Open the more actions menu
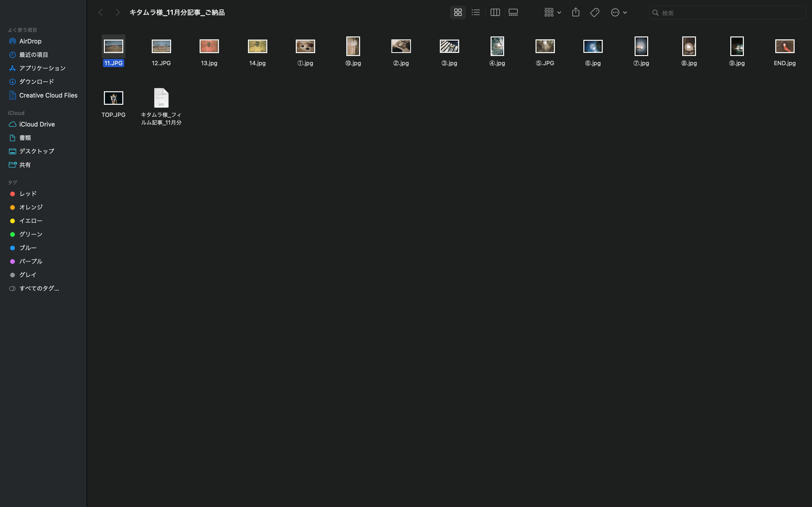Screen dimensions: 812x507 pyautogui.click(x=618, y=12)
